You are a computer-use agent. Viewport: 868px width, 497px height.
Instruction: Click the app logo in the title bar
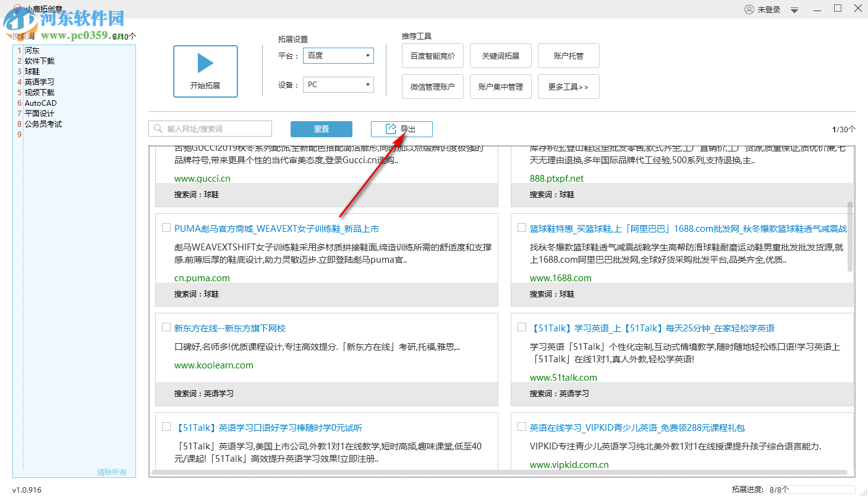[16, 9]
